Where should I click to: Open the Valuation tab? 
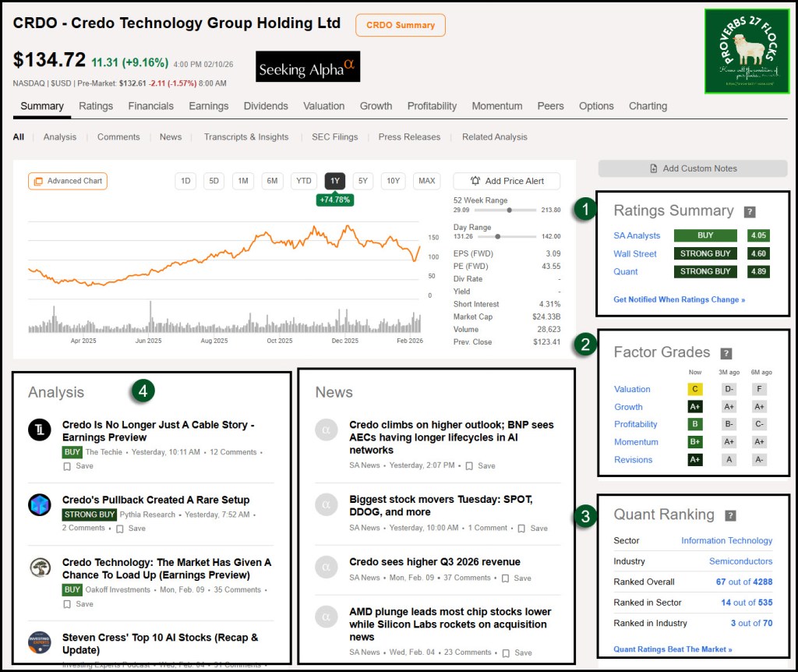click(x=323, y=106)
